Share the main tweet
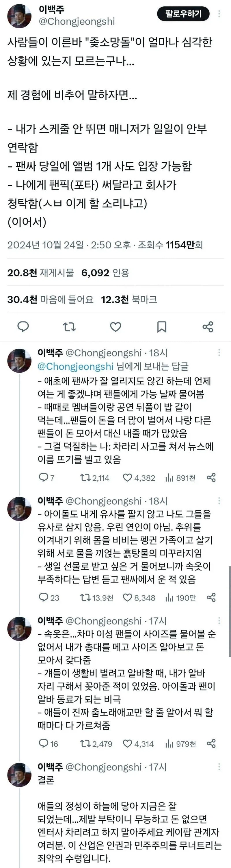The height and width of the screenshot is (868, 231). [x=208, y=326]
